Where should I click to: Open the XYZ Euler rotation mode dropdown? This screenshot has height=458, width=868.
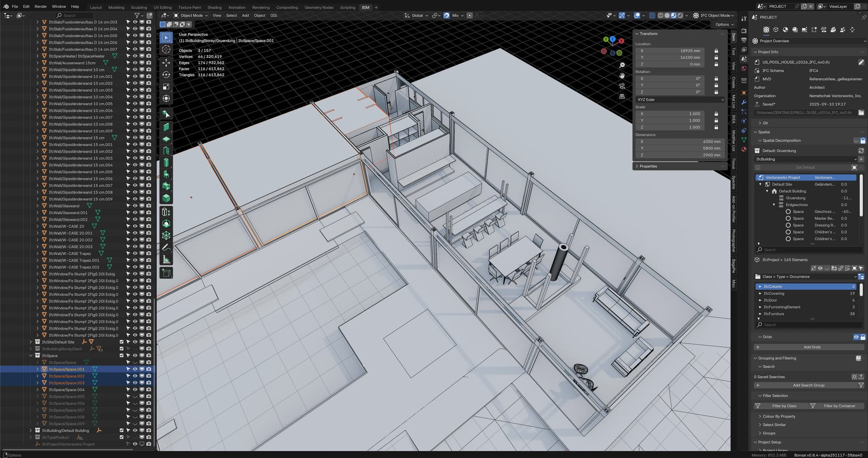click(x=680, y=100)
